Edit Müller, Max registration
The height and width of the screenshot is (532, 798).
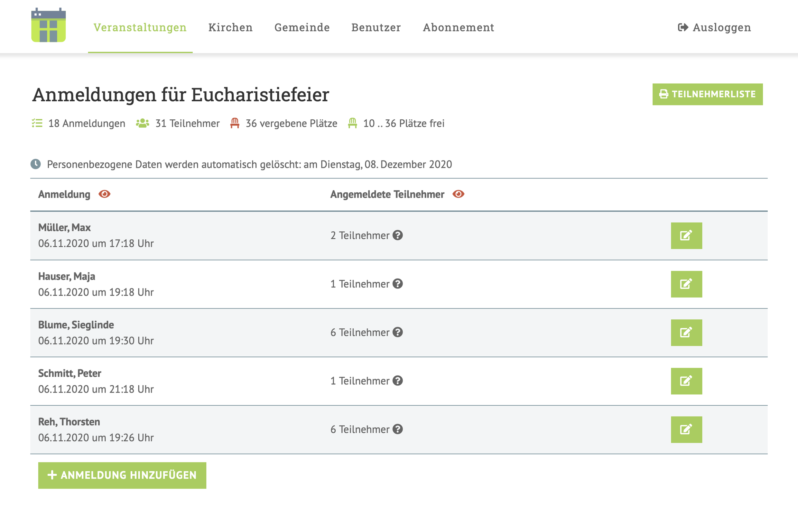(686, 235)
